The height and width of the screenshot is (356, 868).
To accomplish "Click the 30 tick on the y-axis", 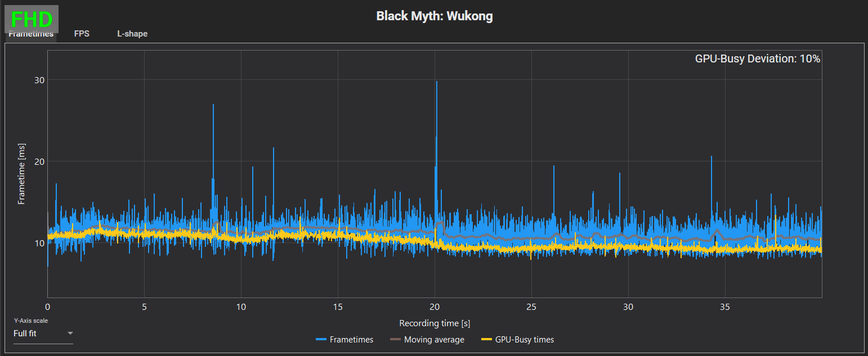I will [39, 80].
